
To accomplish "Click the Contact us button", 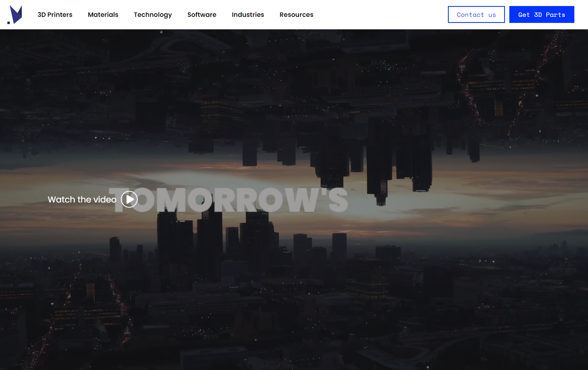I will [x=476, y=15].
